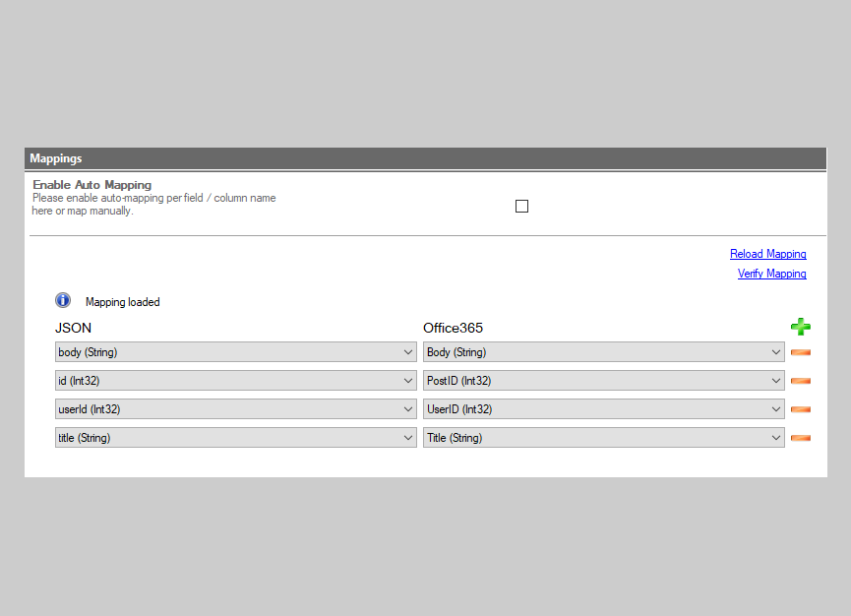Expand the Office365 UserID (Int32) dropdown
The width and height of the screenshot is (851, 616).
pos(603,409)
